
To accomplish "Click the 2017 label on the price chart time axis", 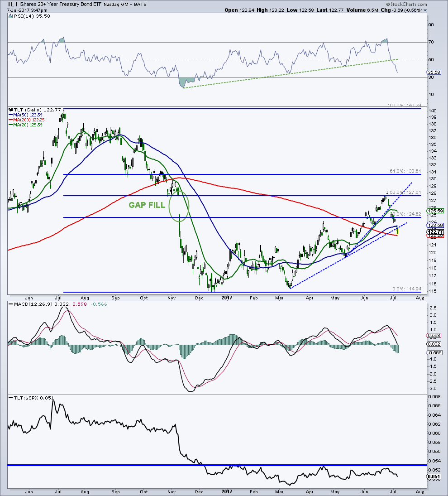I will [227, 298].
